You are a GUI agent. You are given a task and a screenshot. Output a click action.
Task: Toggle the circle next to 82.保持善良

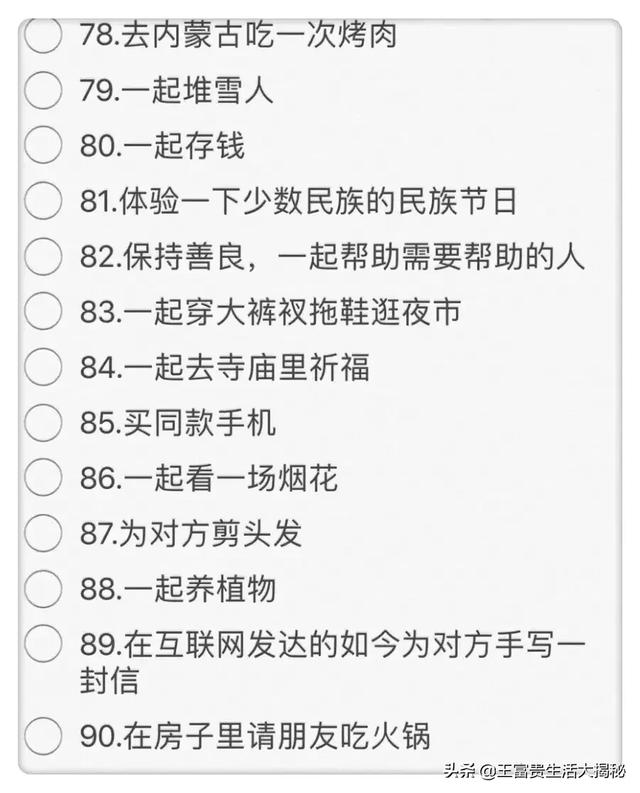(x=43, y=257)
